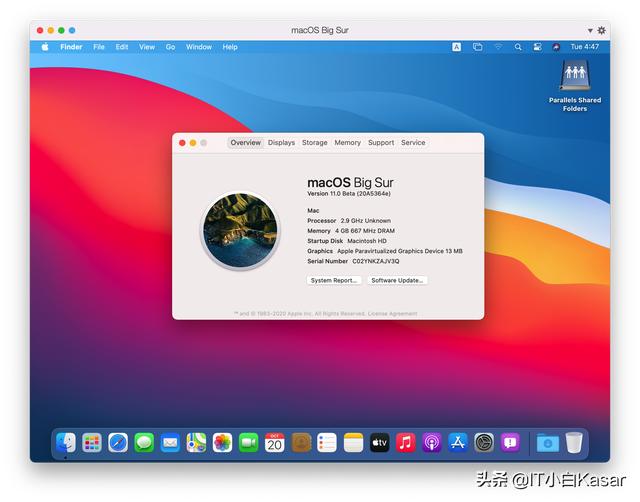Open Downloads folder in dock
The image size is (640, 502).
[x=548, y=442]
